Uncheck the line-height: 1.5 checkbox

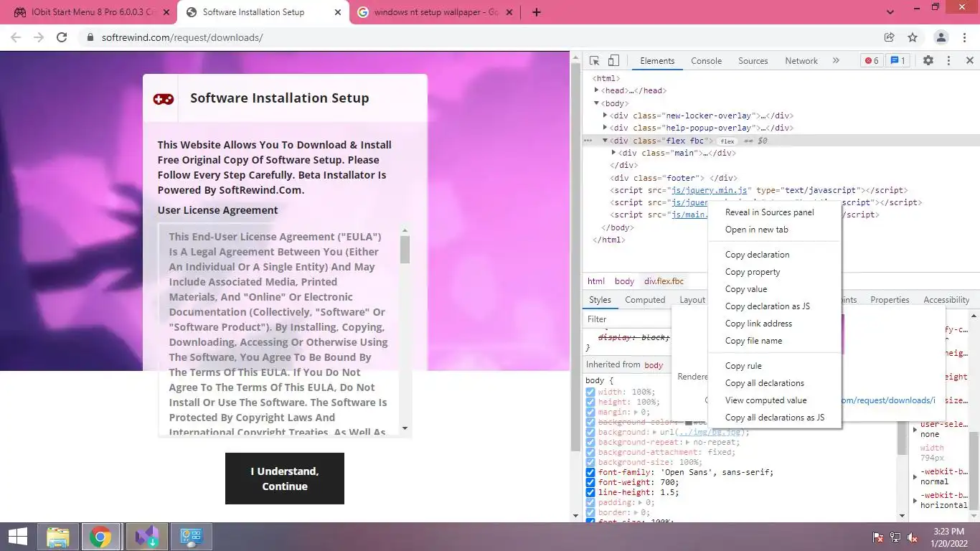click(x=590, y=493)
